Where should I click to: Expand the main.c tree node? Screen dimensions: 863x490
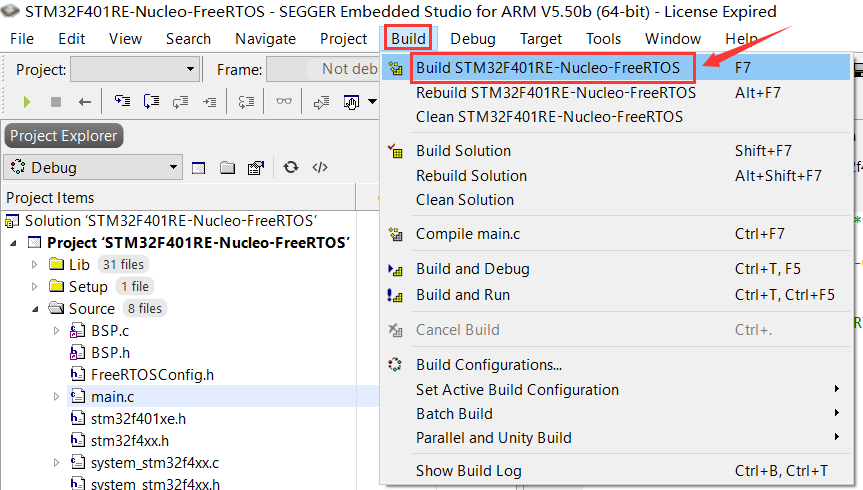click(56, 397)
